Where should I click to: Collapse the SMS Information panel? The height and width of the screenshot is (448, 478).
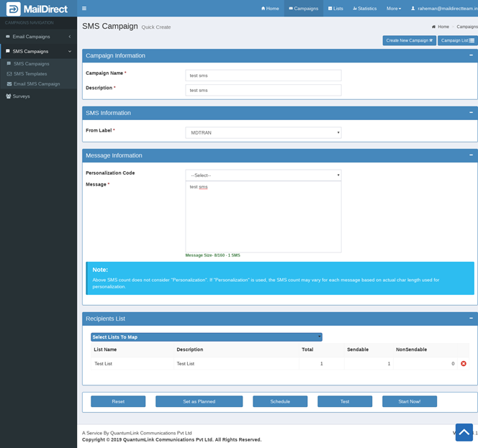point(471,113)
